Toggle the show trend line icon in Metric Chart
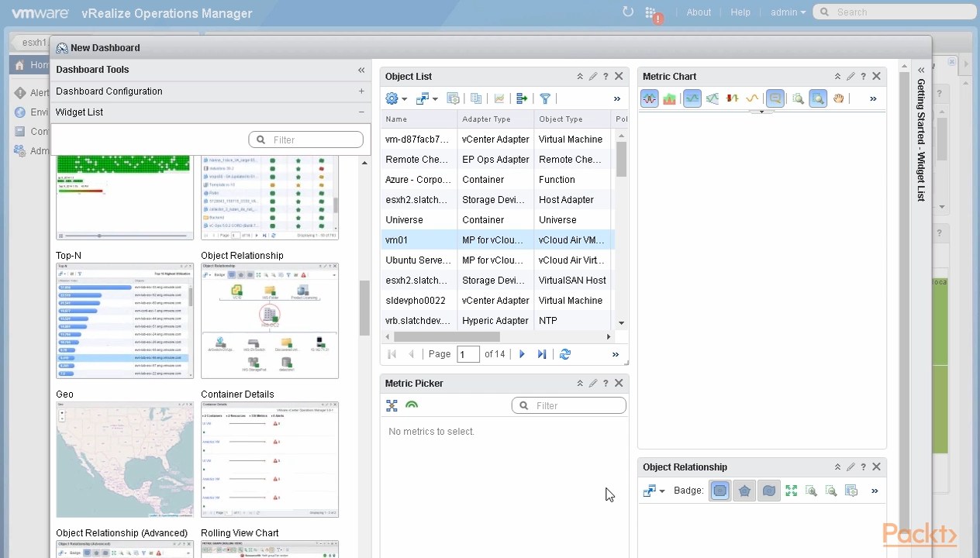 [x=713, y=98]
